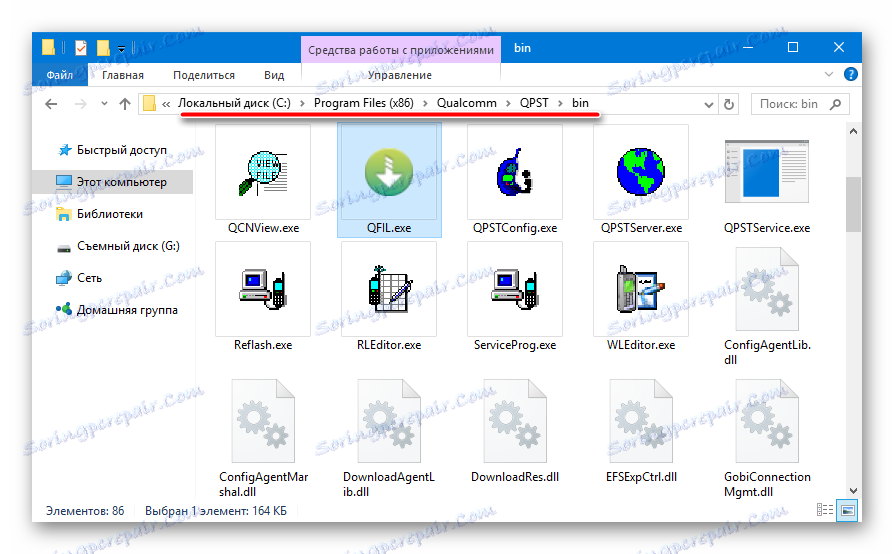Expand address bar history dropdown
Image resolution: width=894 pixels, height=554 pixels.
click(708, 104)
